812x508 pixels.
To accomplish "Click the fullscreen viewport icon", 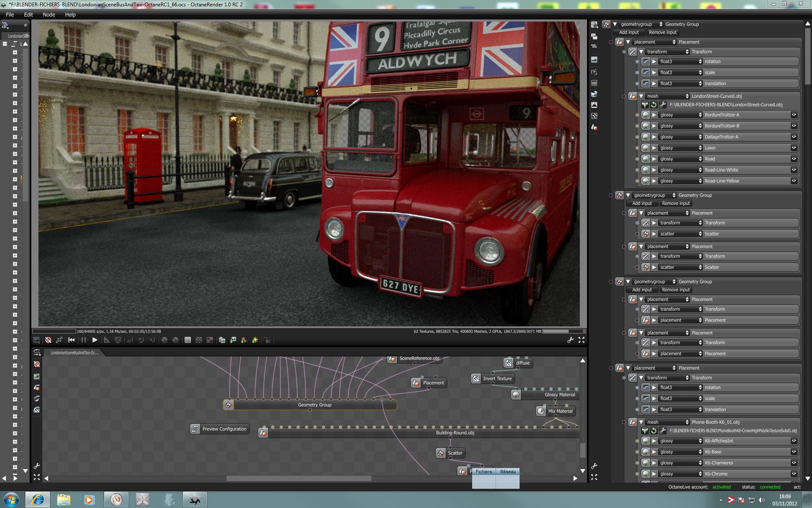I will coord(582,340).
